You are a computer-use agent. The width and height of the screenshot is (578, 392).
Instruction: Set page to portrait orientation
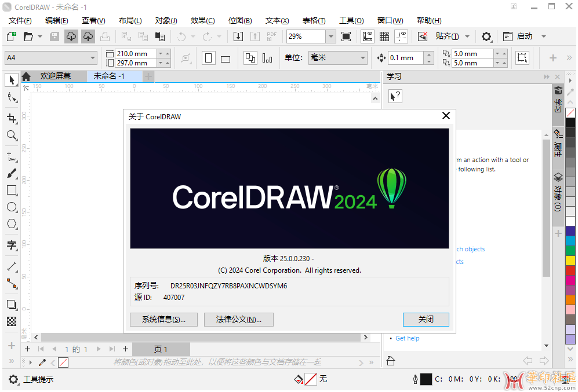pyautogui.click(x=208, y=58)
